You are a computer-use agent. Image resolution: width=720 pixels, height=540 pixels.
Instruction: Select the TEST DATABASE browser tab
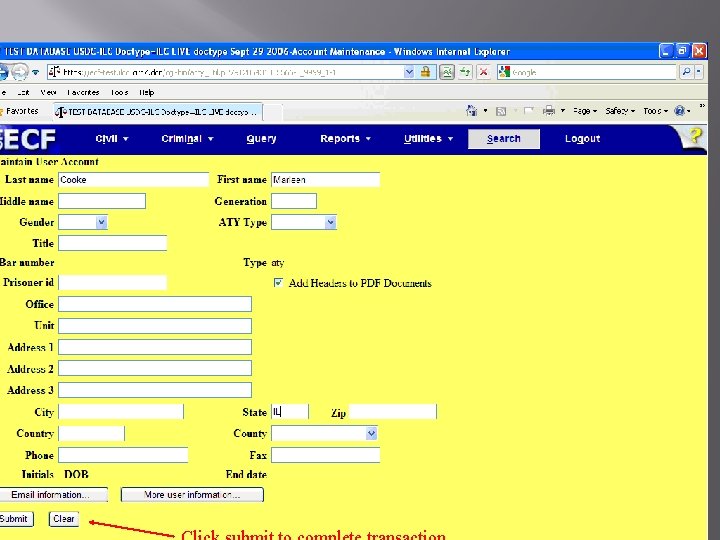pos(158,112)
